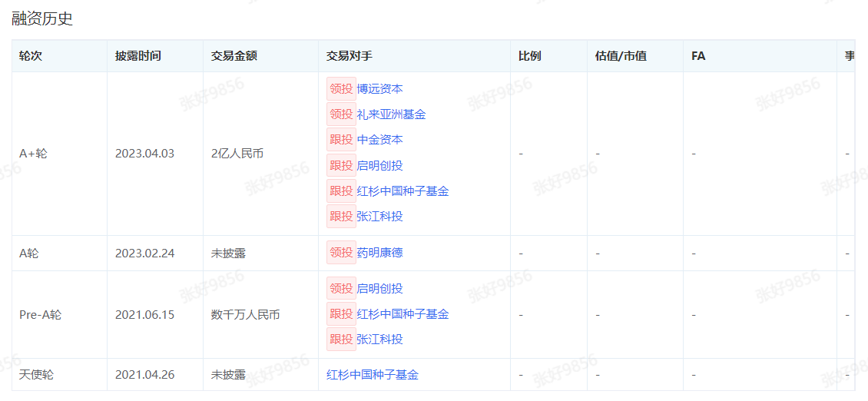Click the 交易金额 column header
The image size is (868, 401).
pos(234,56)
